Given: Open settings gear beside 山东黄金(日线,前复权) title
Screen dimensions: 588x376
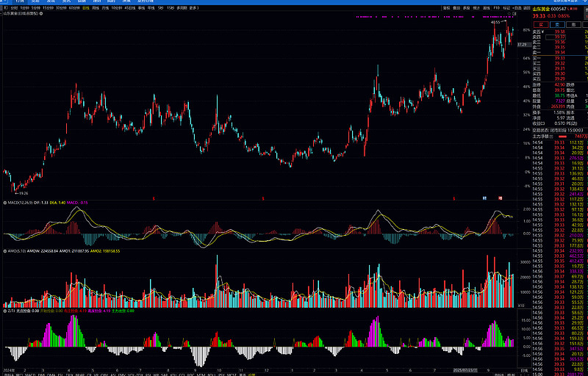Looking at the screenshot, I should coord(41,13).
